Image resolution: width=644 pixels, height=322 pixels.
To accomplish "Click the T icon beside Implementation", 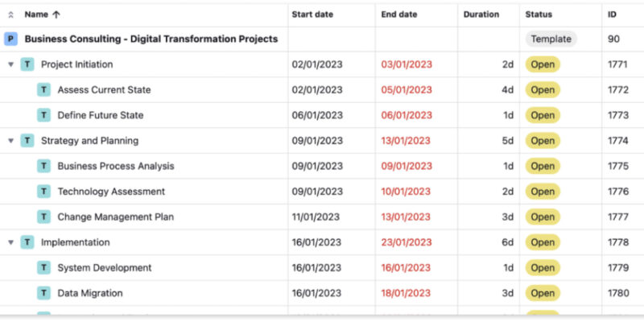I will [x=27, y=242].
